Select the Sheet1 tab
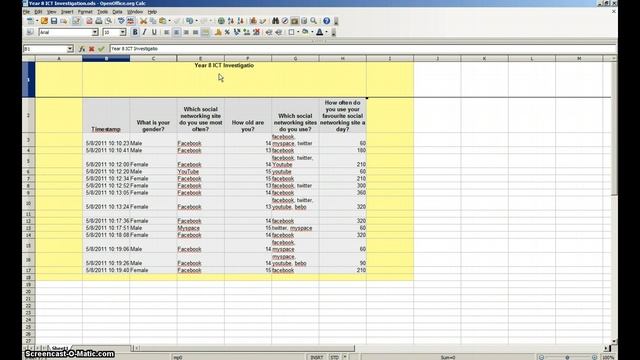The image size is (640, 360). click(60, 349)
